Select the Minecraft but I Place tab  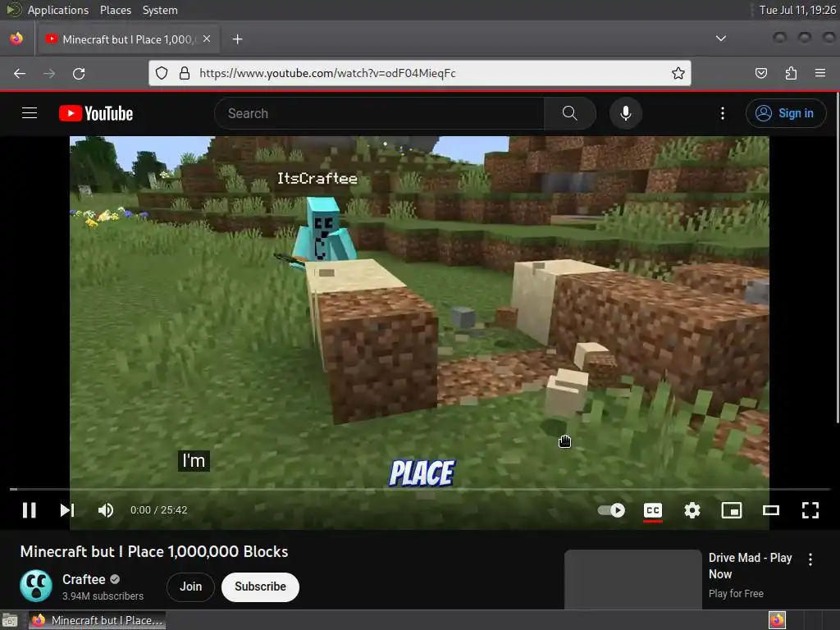(129, 39)
